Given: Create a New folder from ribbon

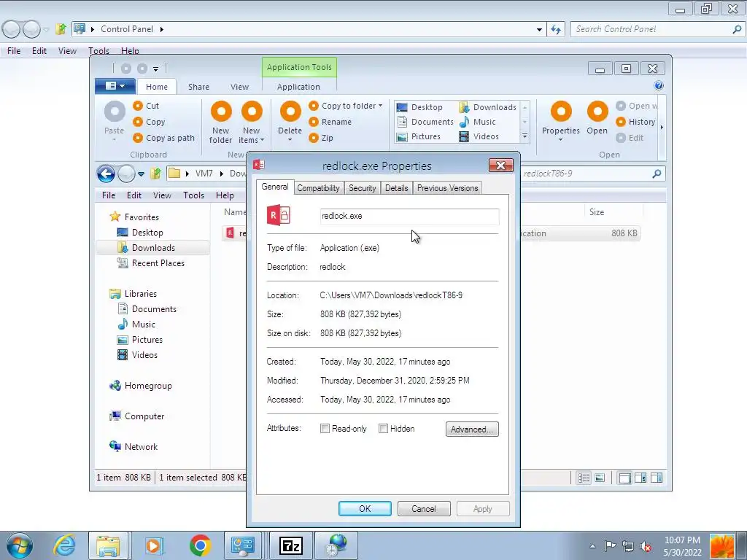Looking at the screenshot, I should pos(221,122).
